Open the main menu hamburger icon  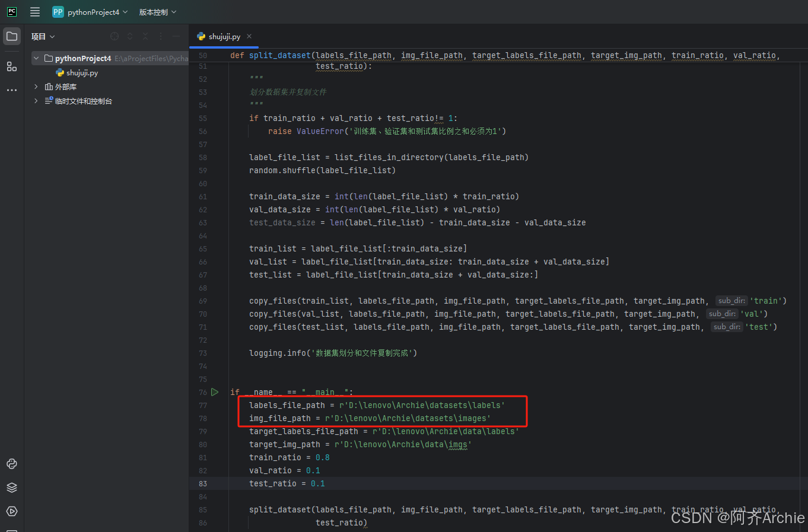coord(34,12)
